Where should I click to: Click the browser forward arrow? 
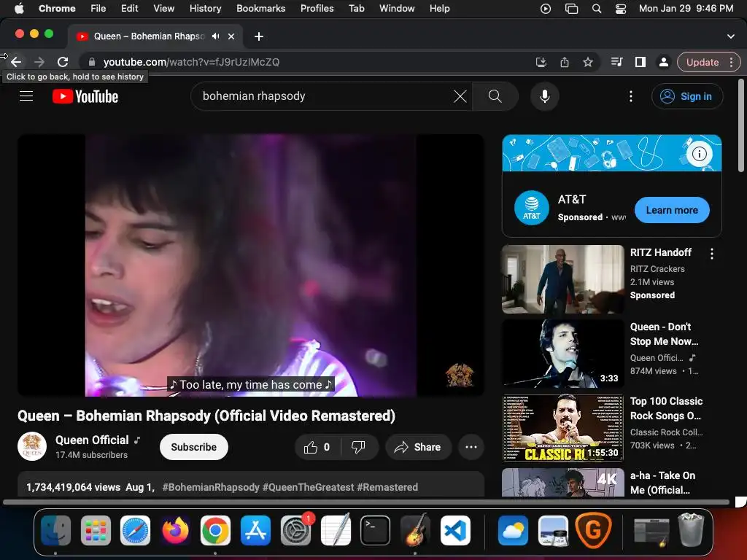pos(39,62)
